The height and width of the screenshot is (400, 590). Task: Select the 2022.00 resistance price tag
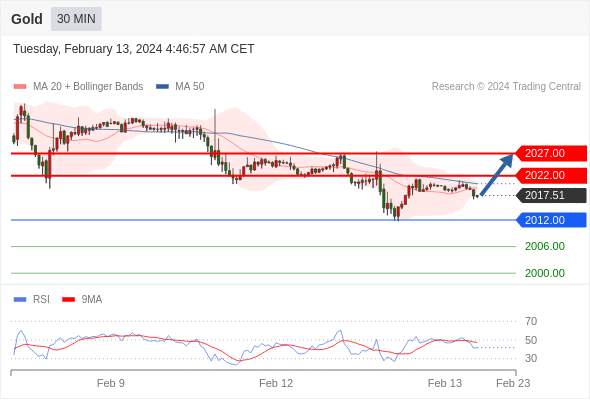pyautogui.click(x=550, y=175)
